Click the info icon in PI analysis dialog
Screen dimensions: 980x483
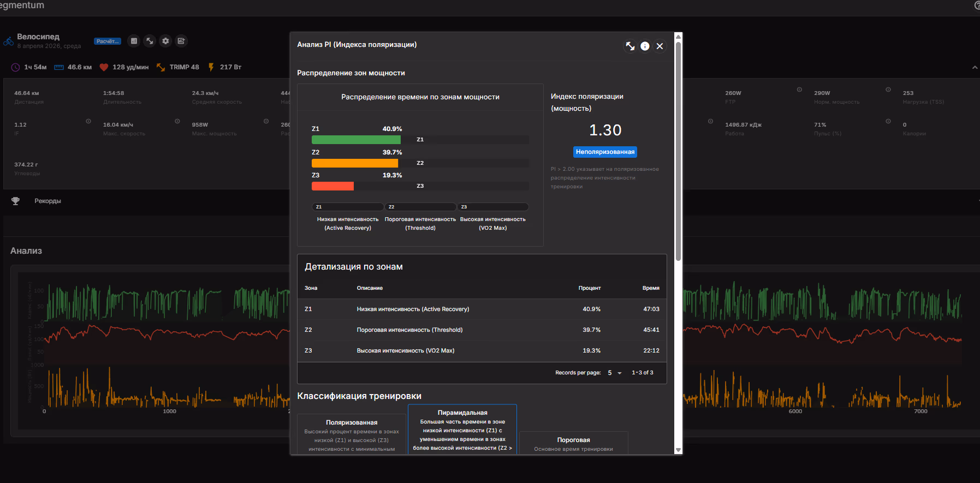645,46
